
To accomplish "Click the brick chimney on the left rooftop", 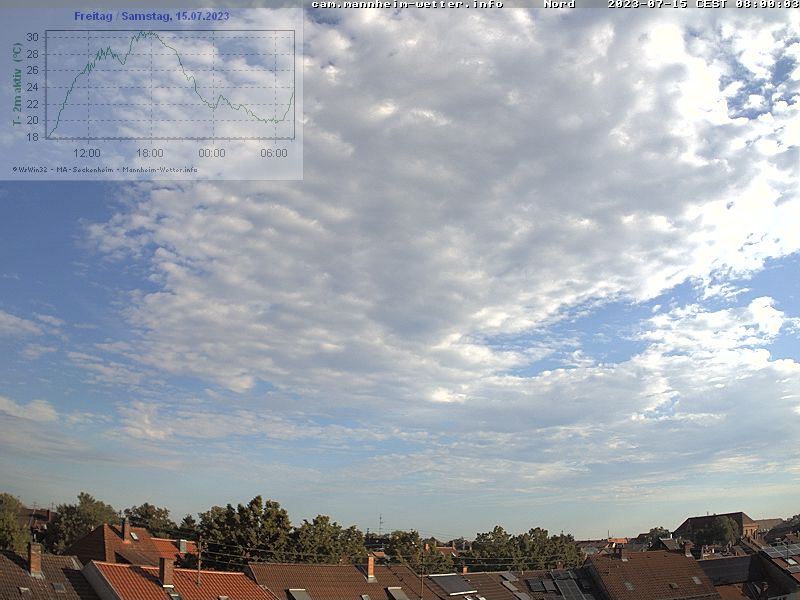I will [x=35, y=558].
